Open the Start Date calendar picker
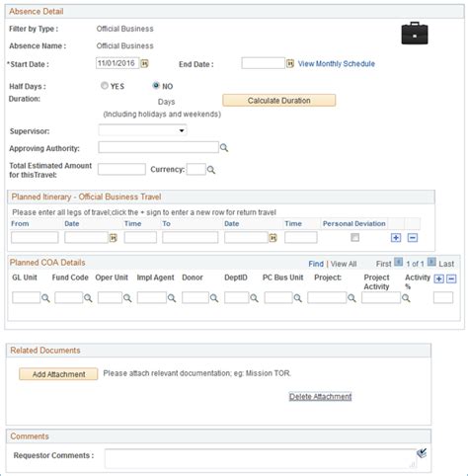The width and height of the screenshot is (468, 476). [144, 63]
